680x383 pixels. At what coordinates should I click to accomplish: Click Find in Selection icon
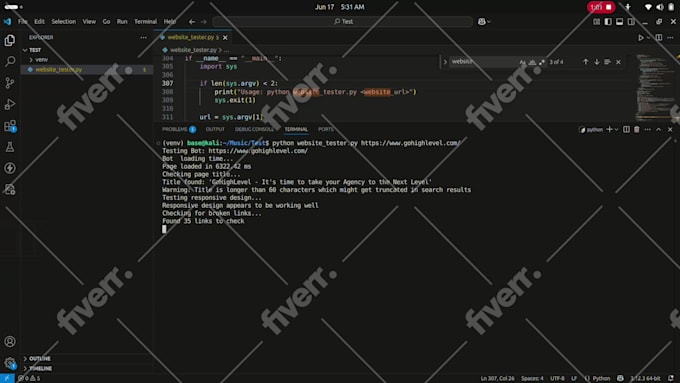coord(607,62)
